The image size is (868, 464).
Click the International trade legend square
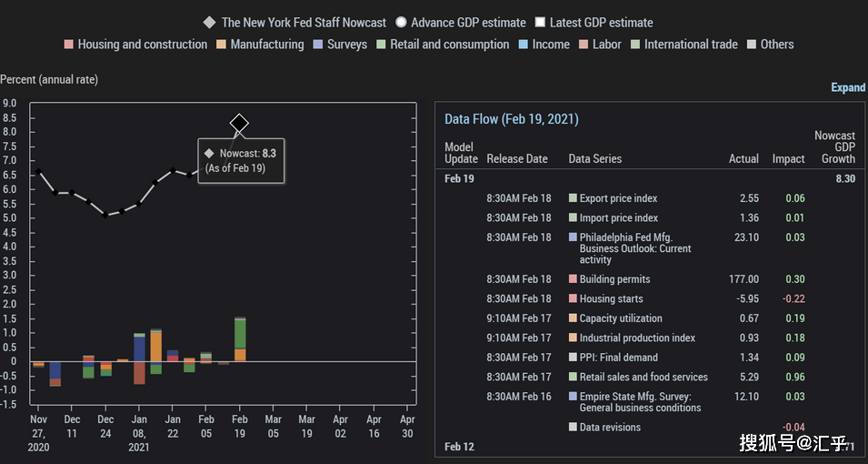click(635, 45)
